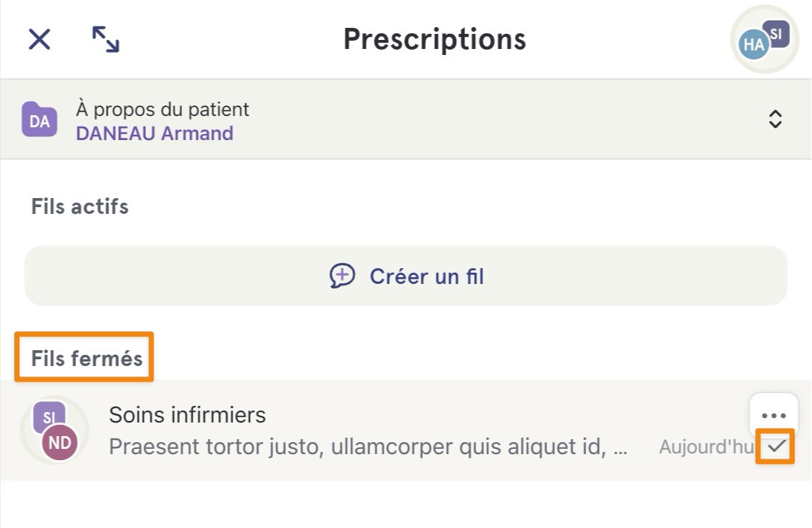Open patient DANEAU Armand link
The height and width of the screenshot is (528, 812).
[x=154, y=133]
